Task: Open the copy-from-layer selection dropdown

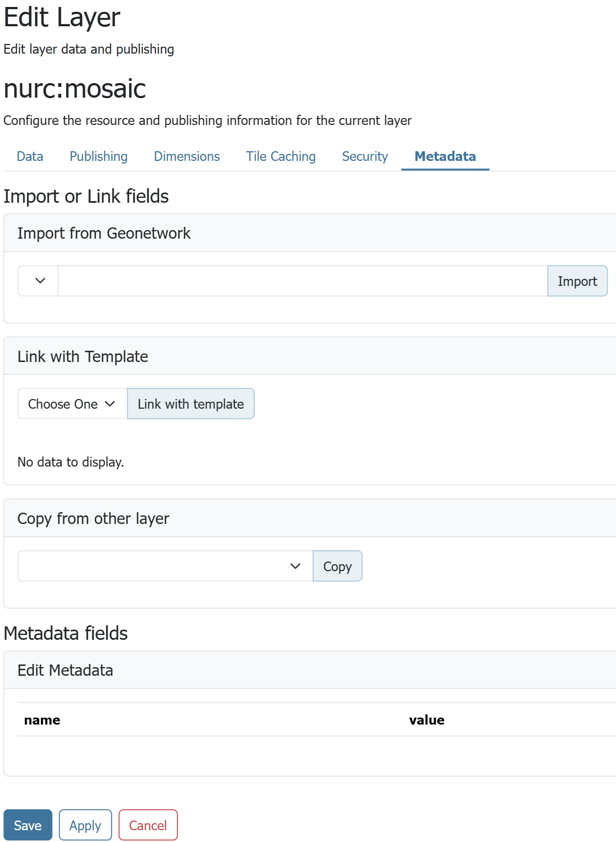Action: click(165, 566)
